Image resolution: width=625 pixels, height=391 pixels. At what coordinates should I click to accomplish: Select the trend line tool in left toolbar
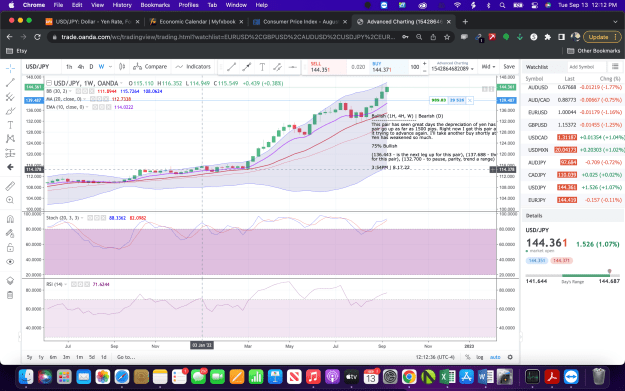10,83
